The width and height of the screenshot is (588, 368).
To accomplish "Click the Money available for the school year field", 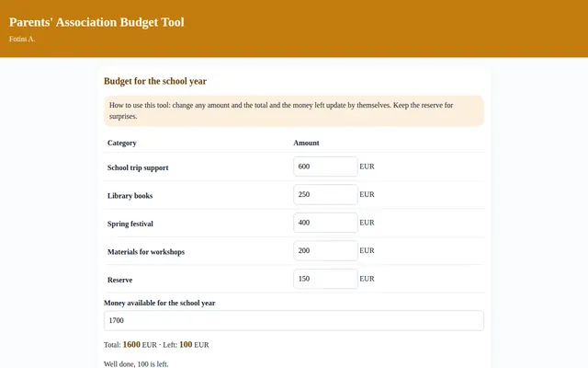I will (294, 320).
